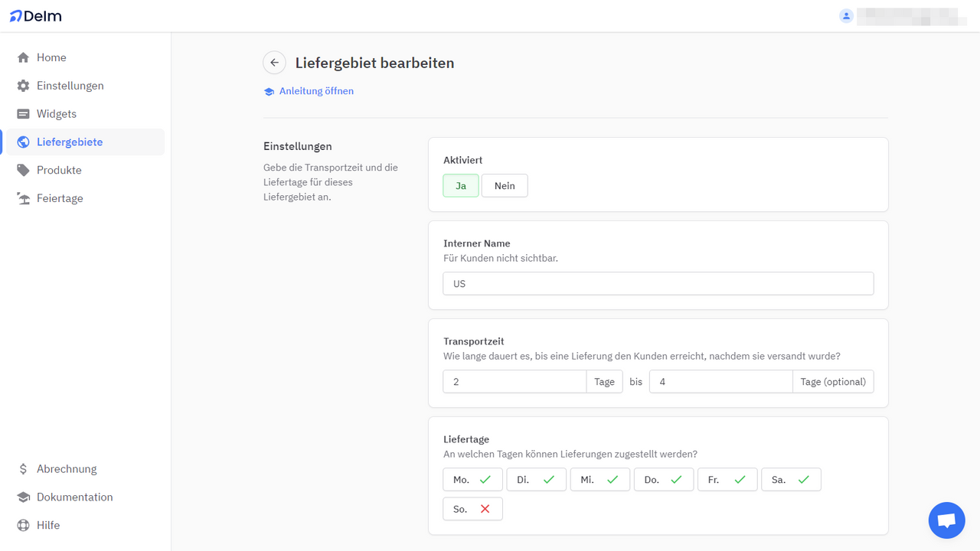Click the Liefergebiet bearbeiten heading
Viewport: 980px width, 551px height.
click(x=374, y=63)
